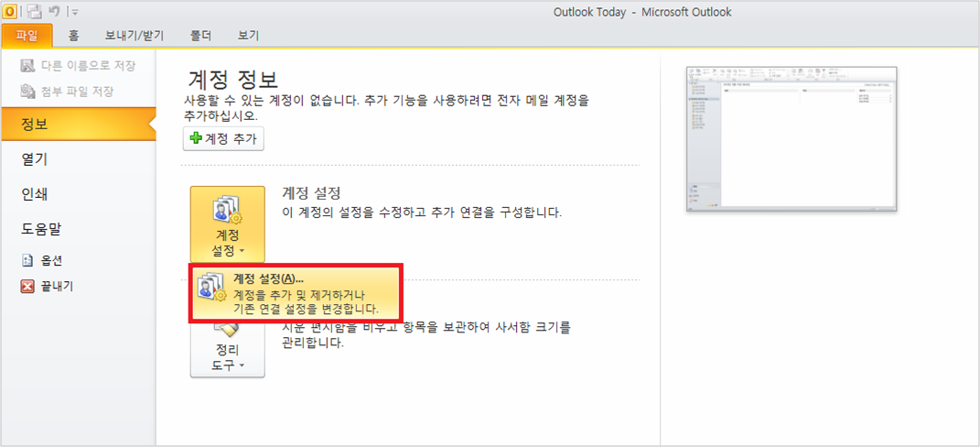This screenshot has width=980, height=447.
Task: Click text 이 계정의 설정을 수정하고 추가 연결을 구성합니다.
Action: click(x=423, y=213)
